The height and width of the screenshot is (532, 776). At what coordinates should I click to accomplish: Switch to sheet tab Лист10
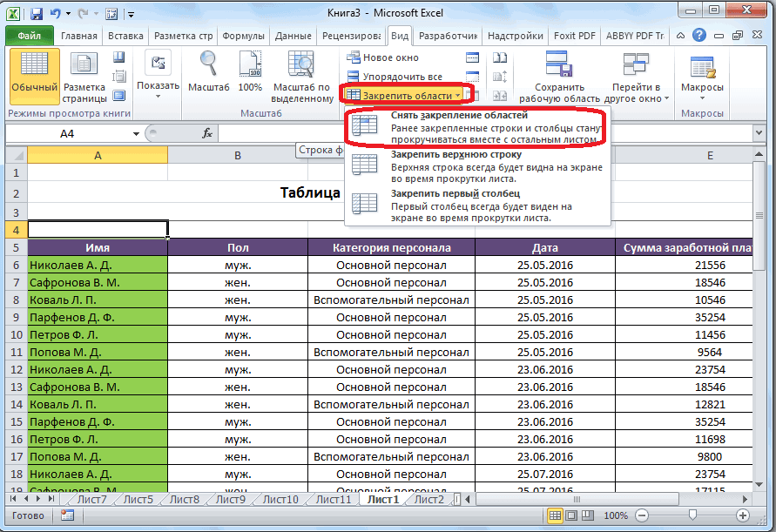click(x=280, y=499)
